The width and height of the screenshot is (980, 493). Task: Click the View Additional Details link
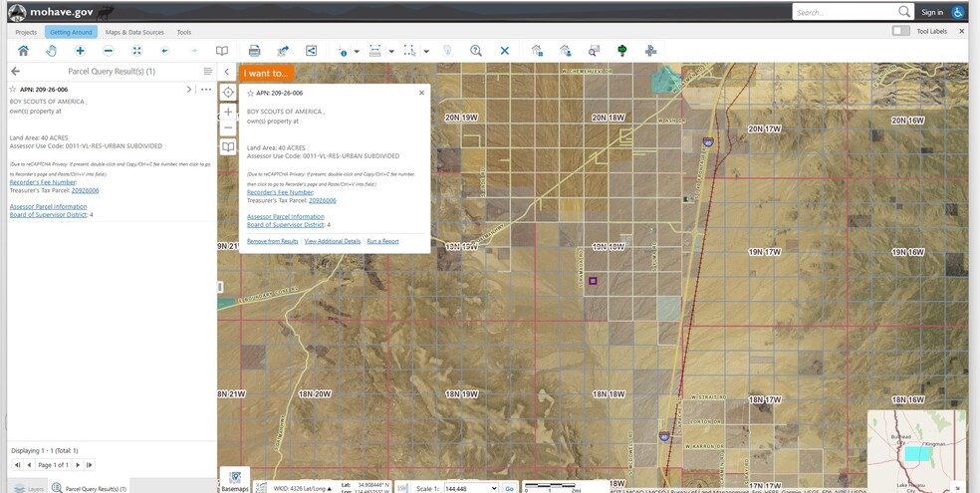[x=333, y=241]
